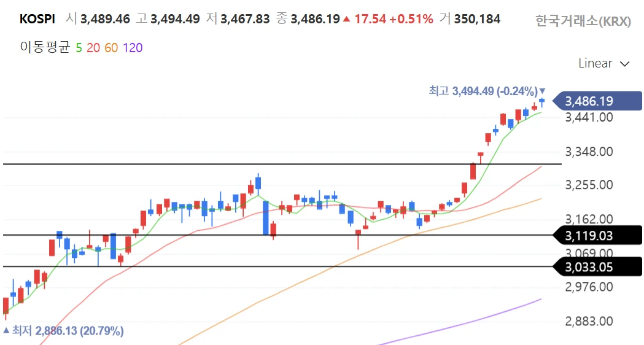Select the 3,033.05 price line label
Screen dimensions: 644x345
[597, 267]
